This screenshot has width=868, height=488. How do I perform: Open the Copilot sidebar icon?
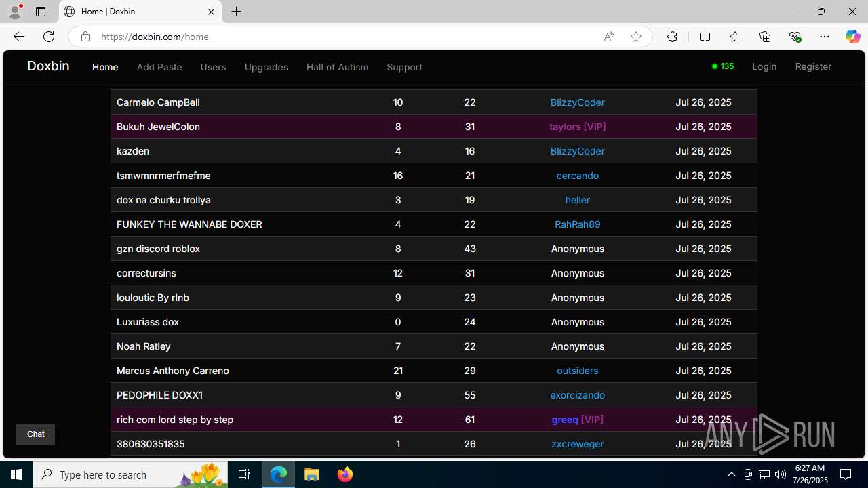[x=852, y=37]
